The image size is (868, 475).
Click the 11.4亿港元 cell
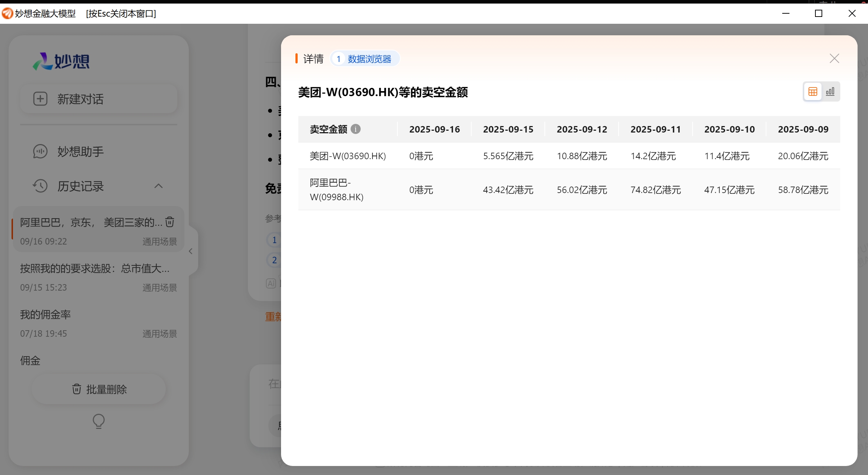(x=727, y=156)
